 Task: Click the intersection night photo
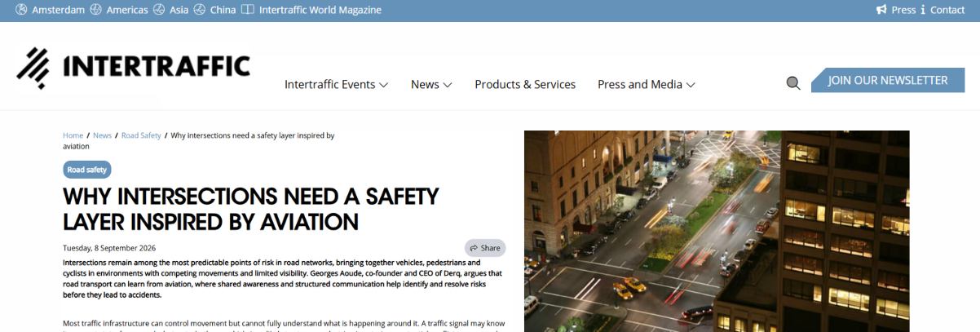(717, 231)
